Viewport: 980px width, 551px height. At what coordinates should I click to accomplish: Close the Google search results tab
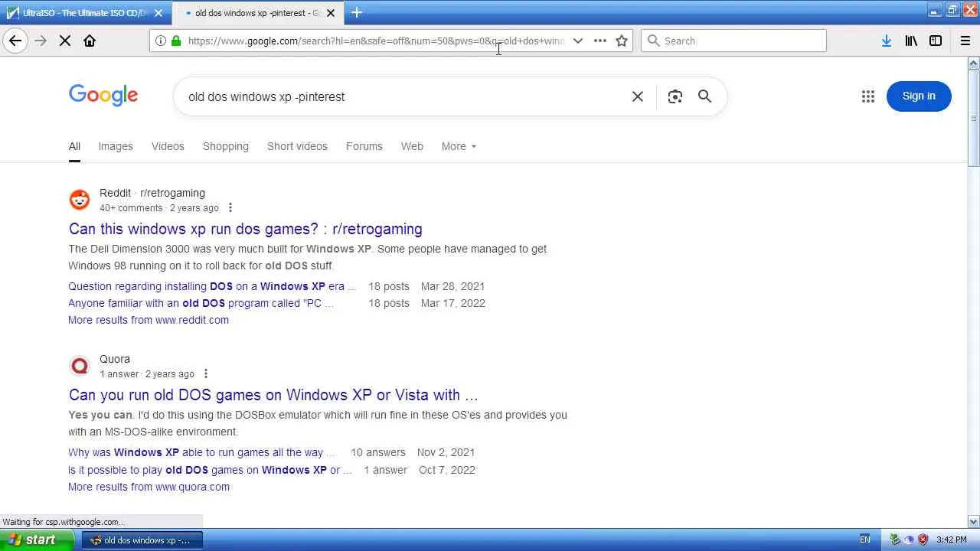(x=331, y=13)
